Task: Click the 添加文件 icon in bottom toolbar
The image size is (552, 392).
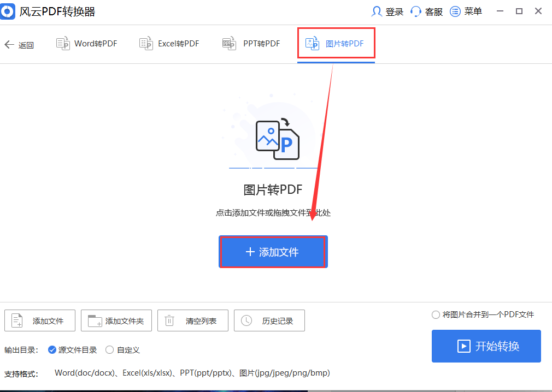Action: tap(16, 320)
